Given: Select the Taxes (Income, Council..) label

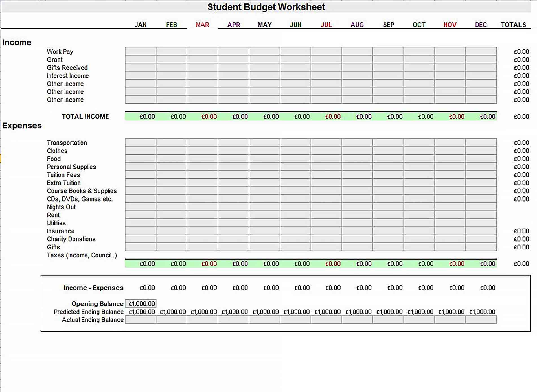Looking at the screenshot, I should point(82,255).
